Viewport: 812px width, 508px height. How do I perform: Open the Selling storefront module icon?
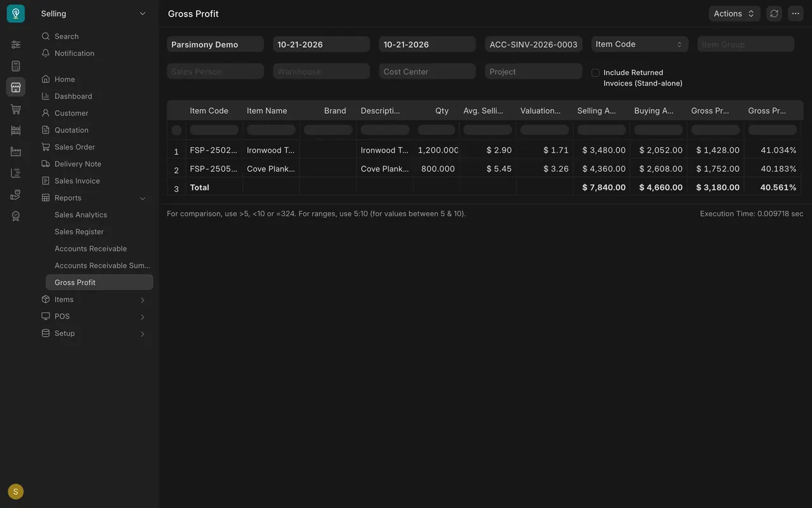[16, 87]
